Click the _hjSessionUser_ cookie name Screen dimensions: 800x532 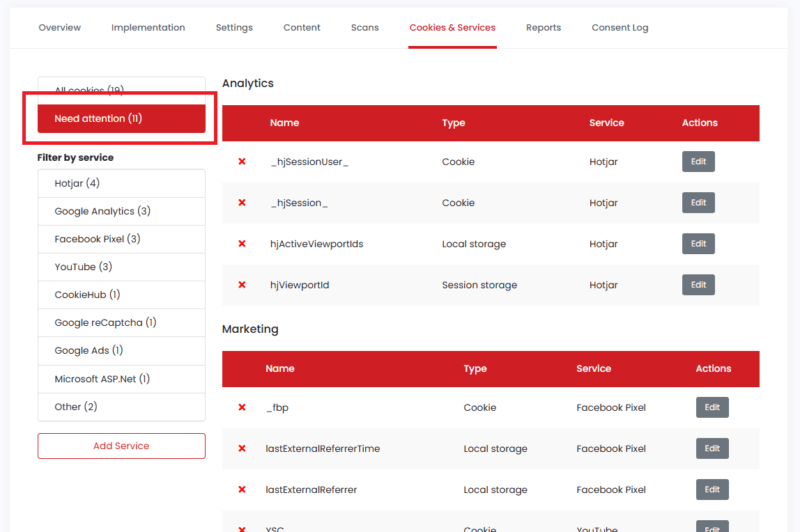(x=309, y=162)
